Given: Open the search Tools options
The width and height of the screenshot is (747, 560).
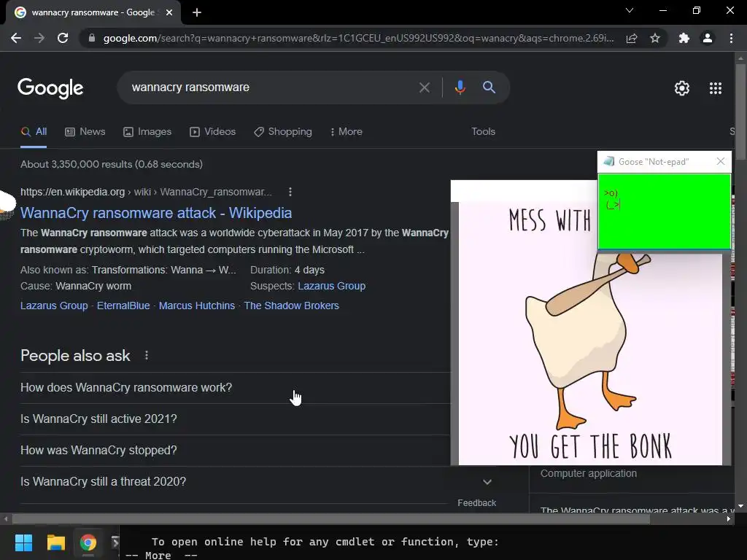Looking at the screenshot, I should click(483, 131).
